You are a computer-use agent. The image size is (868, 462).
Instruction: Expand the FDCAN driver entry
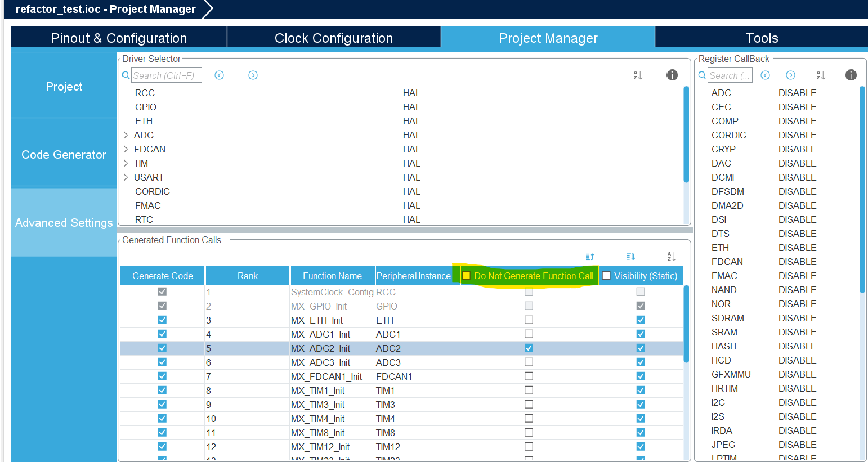[x=126, y=149]
